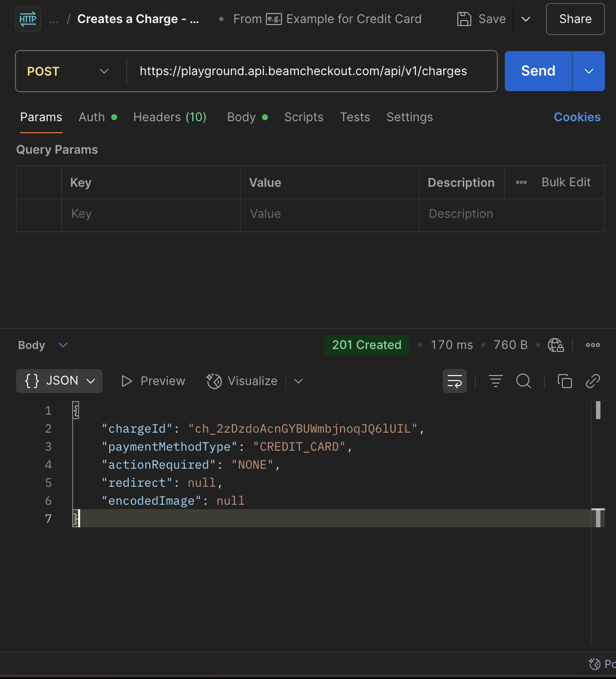The width and height of the screenshot is (616, 679).
Task: Copy the response body to clipboard
Action: 565,381
